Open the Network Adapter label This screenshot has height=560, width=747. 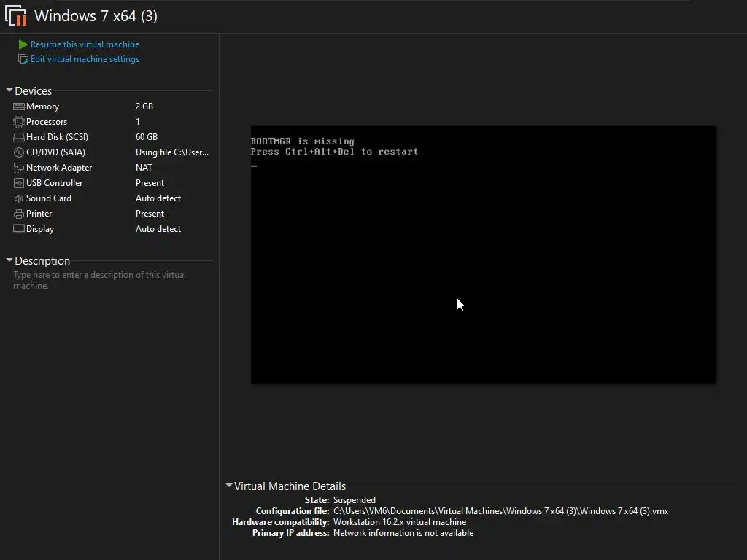pos(59,168)
